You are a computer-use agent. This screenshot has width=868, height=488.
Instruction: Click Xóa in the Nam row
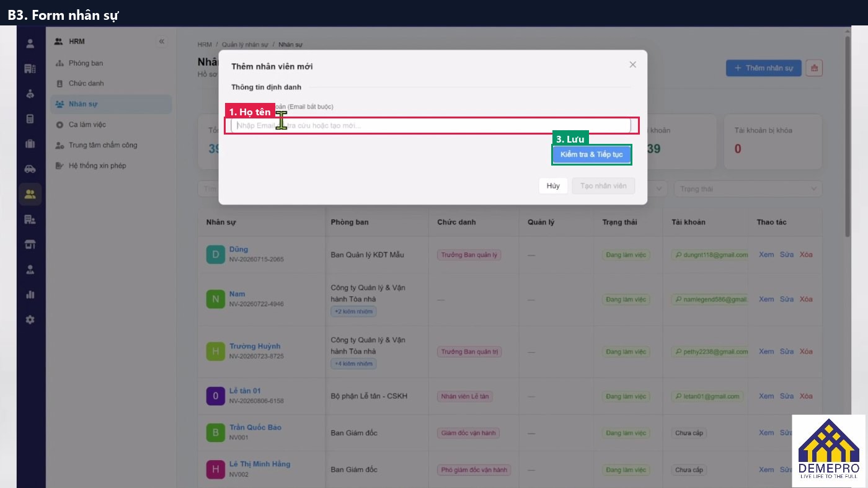point(806,299)
